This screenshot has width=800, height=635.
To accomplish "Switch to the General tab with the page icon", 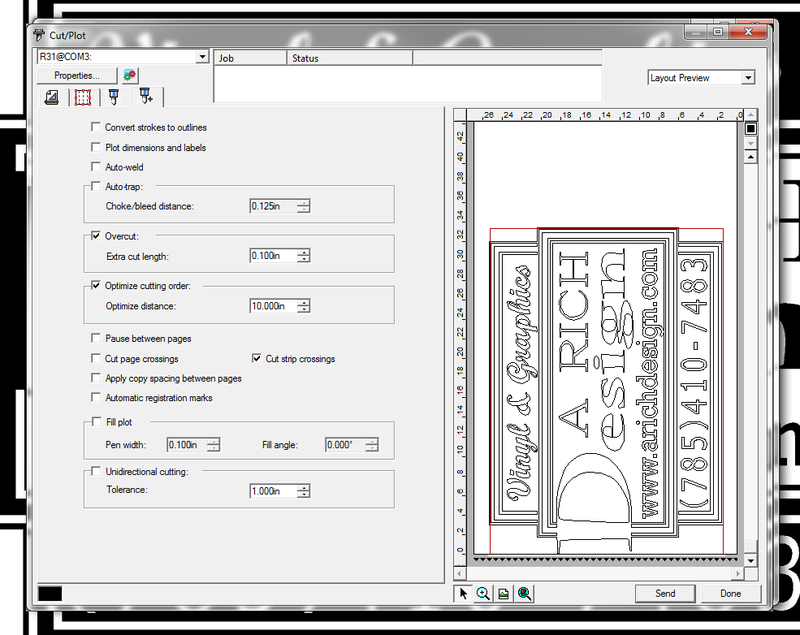I will tap(52, 97).
